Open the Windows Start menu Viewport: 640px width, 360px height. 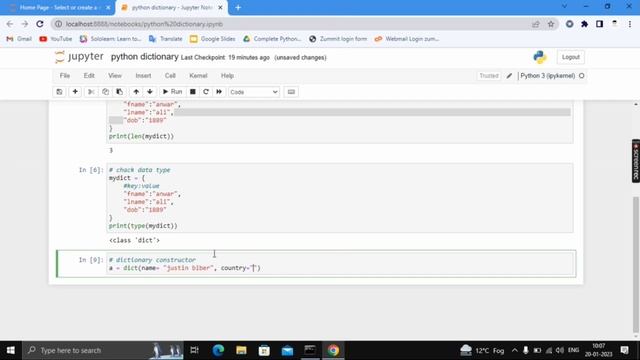pyautogui.click(x=11, y=350)
